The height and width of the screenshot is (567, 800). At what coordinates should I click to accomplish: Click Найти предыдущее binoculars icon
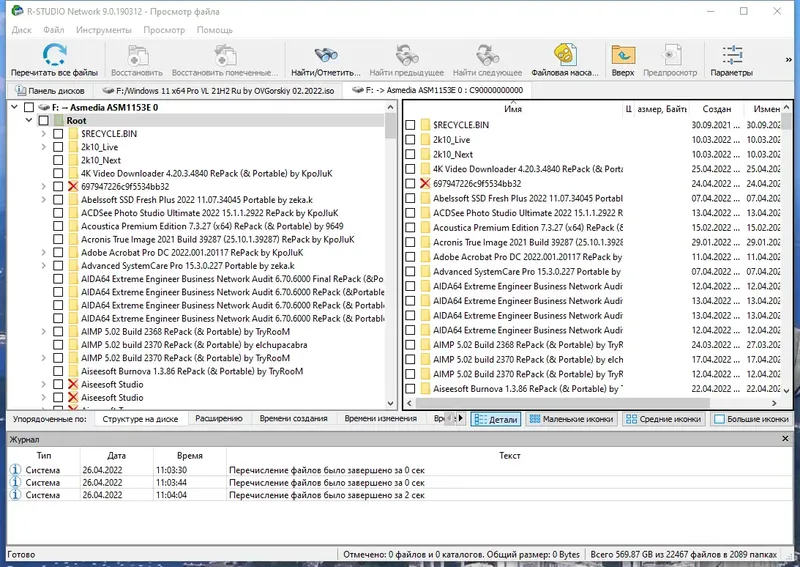click(406, 56)
